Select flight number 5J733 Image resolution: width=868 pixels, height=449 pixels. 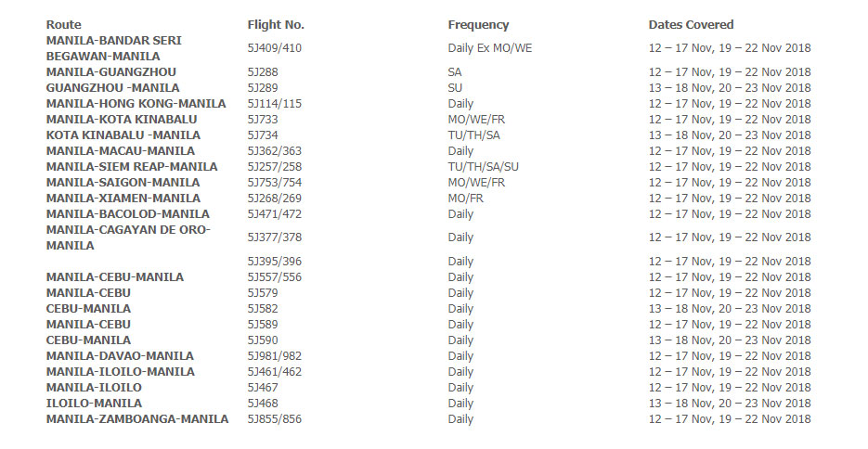[x=263, y=120]
